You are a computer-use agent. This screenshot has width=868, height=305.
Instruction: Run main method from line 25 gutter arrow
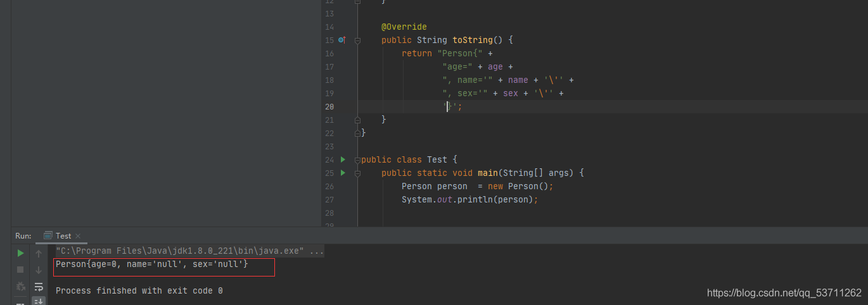pyautogui.click(x=343, y=173)
